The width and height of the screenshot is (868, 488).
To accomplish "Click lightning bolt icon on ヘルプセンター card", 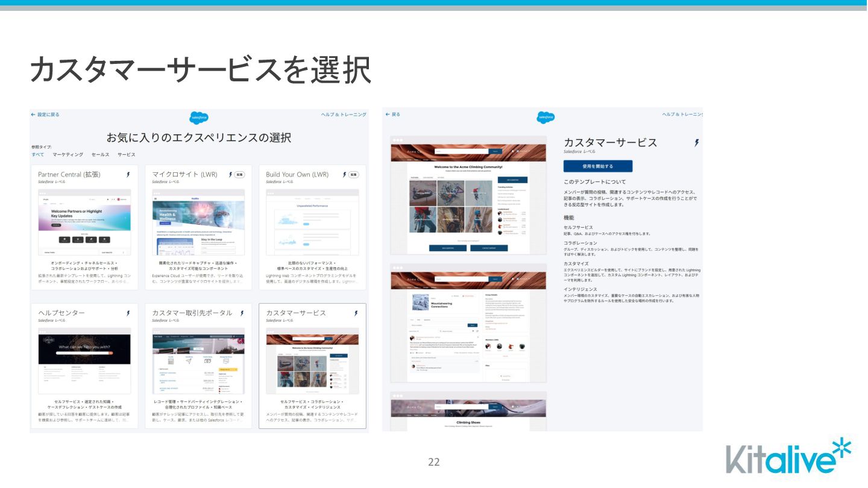I will tap(128, 313).
